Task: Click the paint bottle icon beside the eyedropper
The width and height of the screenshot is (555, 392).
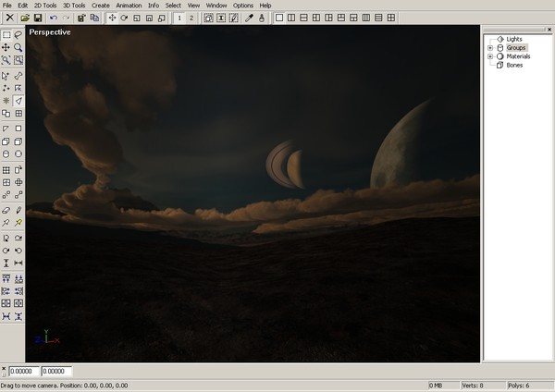Action: (262, 18)
